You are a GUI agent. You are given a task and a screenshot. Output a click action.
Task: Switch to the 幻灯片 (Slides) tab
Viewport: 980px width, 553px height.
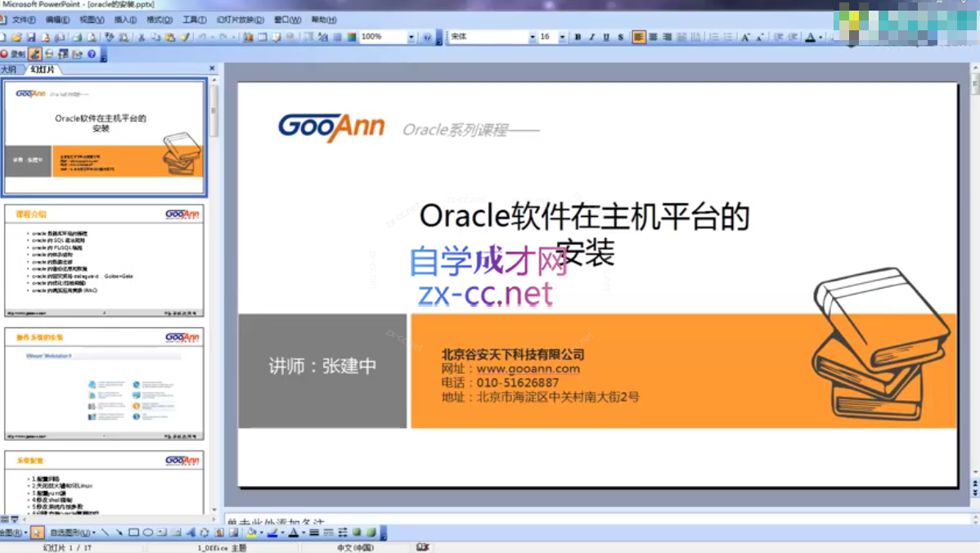[x=43, y=70]
